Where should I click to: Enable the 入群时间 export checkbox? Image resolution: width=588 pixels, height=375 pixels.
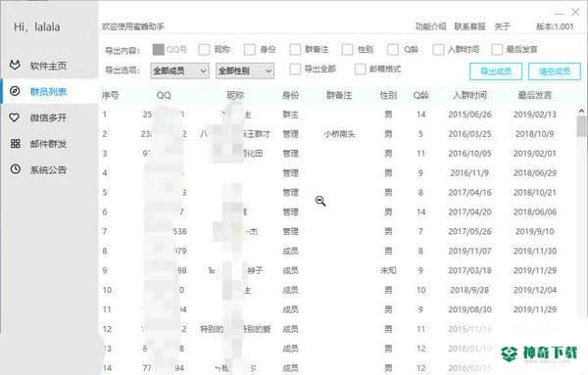pyautogui.click(x=438, y=50)
